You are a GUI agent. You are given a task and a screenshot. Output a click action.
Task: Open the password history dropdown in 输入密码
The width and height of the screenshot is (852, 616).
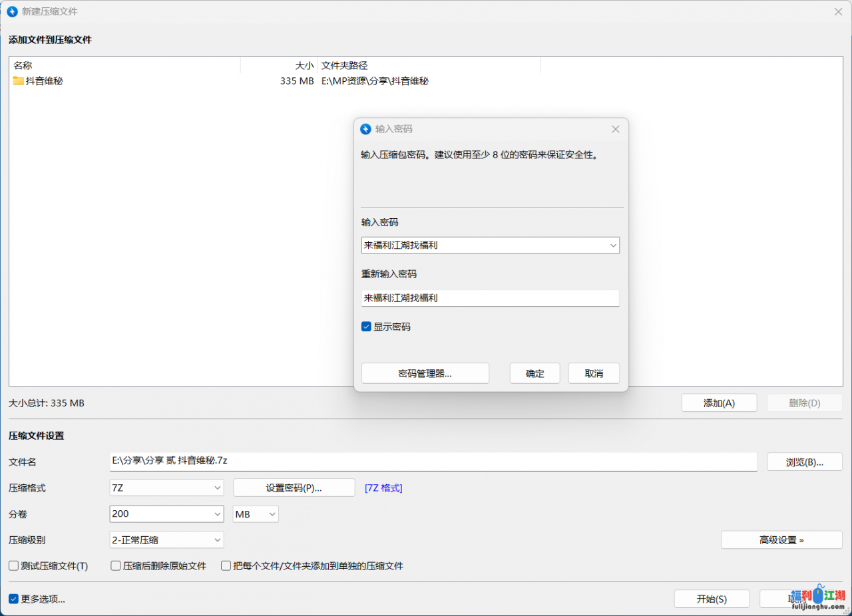pos(613,245)
